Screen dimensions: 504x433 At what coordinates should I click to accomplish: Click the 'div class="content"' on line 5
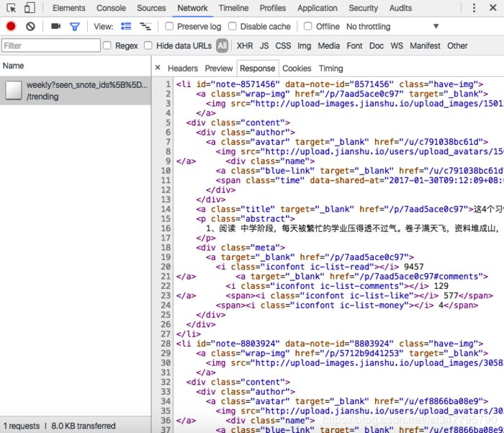pyautogui.click(x=238, y=122)
